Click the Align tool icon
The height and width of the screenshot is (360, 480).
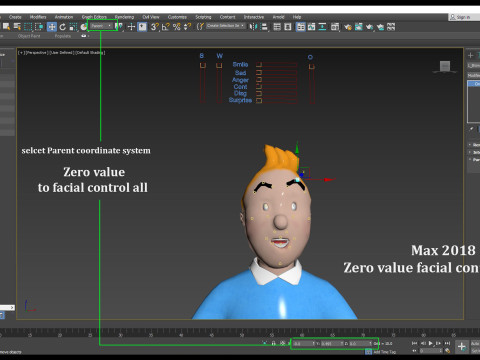coord(264,27)
